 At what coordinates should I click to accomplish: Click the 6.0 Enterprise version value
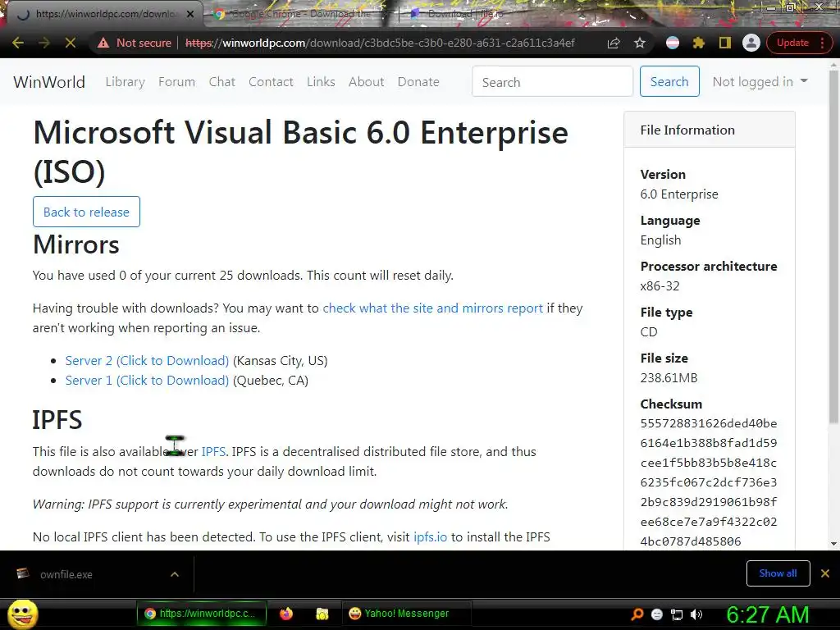[678, 194]
